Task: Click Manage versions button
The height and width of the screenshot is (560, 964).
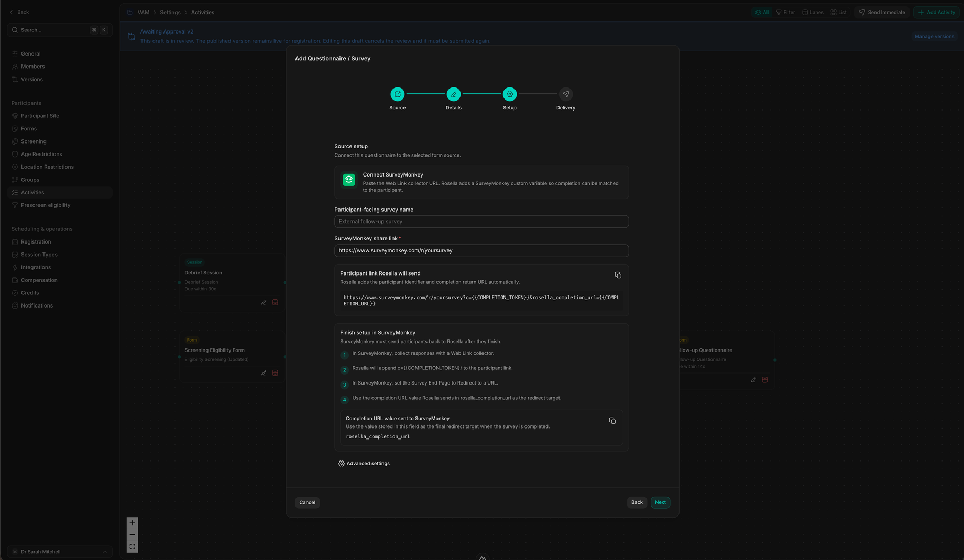Action: click(934, 37)
